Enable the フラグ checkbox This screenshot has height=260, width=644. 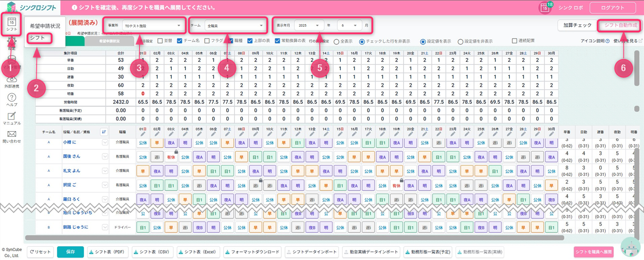[x=207, y=41]
